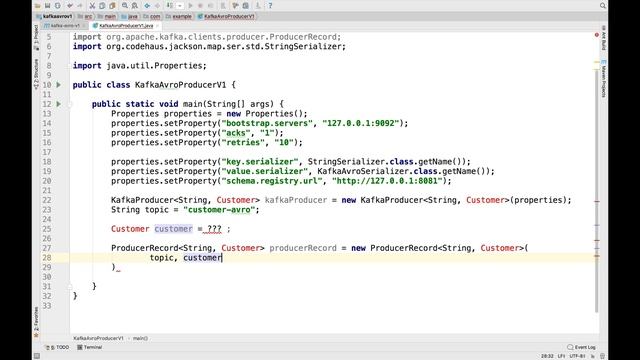Click the Copy toolbar icon
Screen dimensions: 640x360
click(102, 6)
